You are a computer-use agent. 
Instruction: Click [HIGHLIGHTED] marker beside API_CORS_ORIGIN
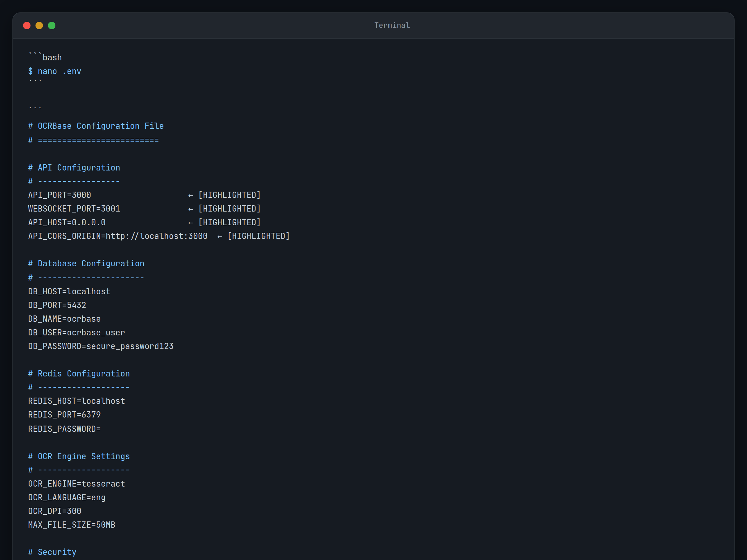pos(259,236)
